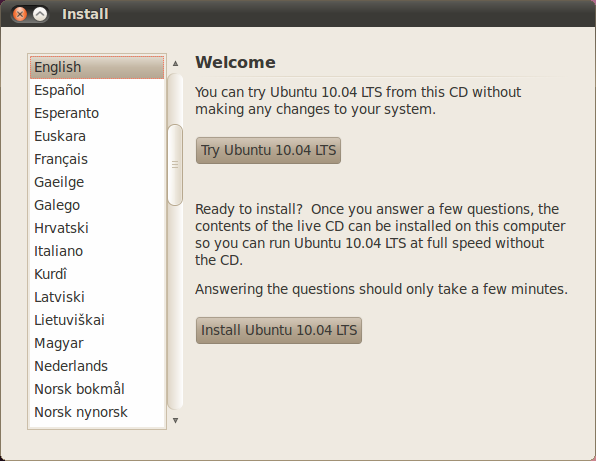Choose Hrvatski language
Screen dimensions: 596x461
click(97, 228)
